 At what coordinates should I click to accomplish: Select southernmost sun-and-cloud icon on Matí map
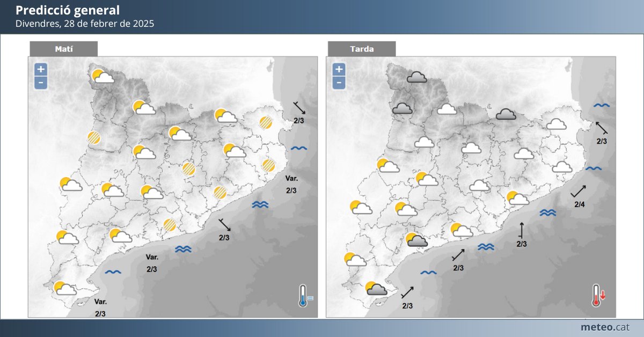click(65, 288)
